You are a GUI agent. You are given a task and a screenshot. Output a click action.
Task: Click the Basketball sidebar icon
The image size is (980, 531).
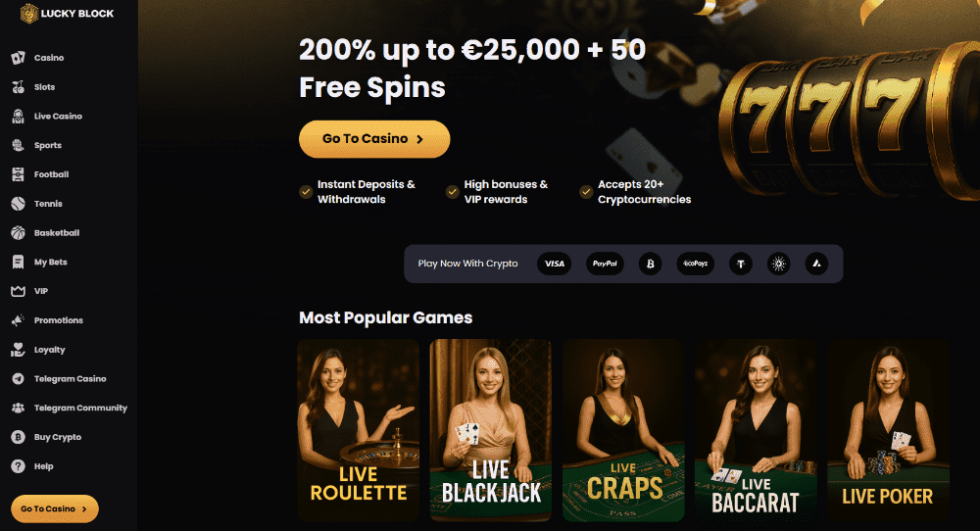pos(18,233)
